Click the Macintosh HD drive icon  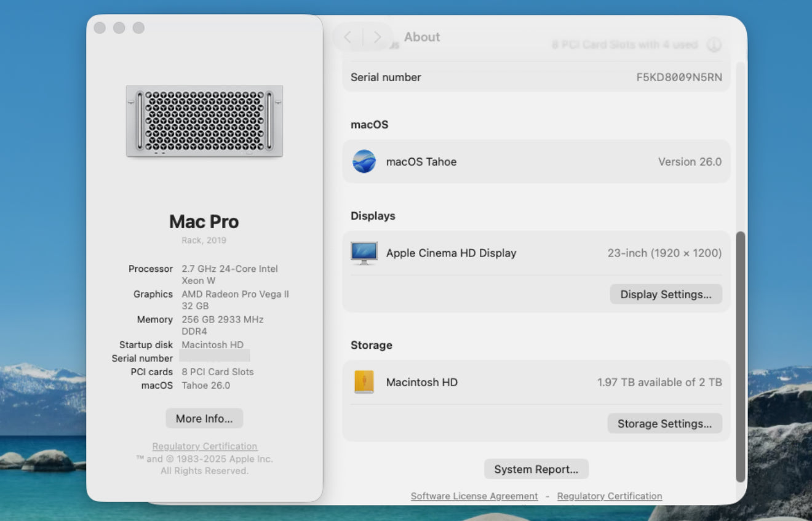[x=364, y=382]
